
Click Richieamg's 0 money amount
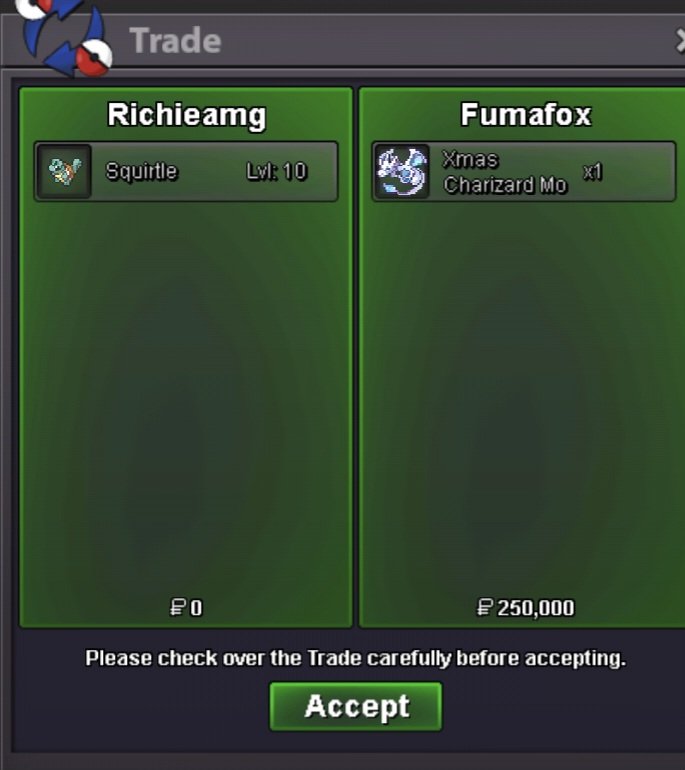[x=196, y=608]
